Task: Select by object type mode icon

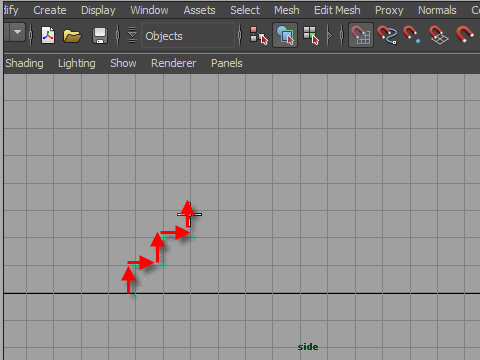Action: click(285, 35)
